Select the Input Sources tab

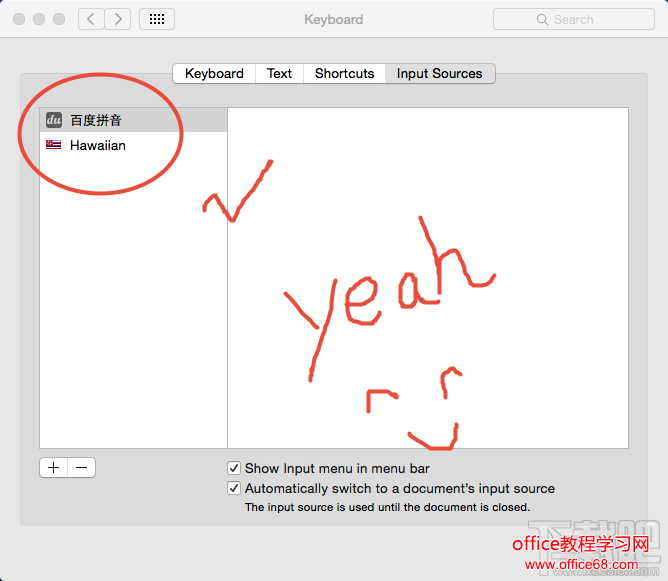[x=439, y=73]
